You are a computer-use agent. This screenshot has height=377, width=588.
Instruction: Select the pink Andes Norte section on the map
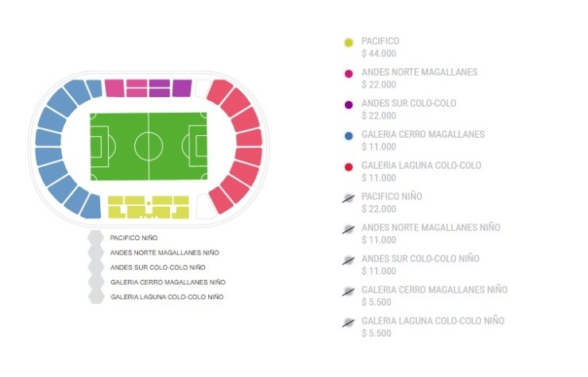pyautogui.click(x=126, y=87)
